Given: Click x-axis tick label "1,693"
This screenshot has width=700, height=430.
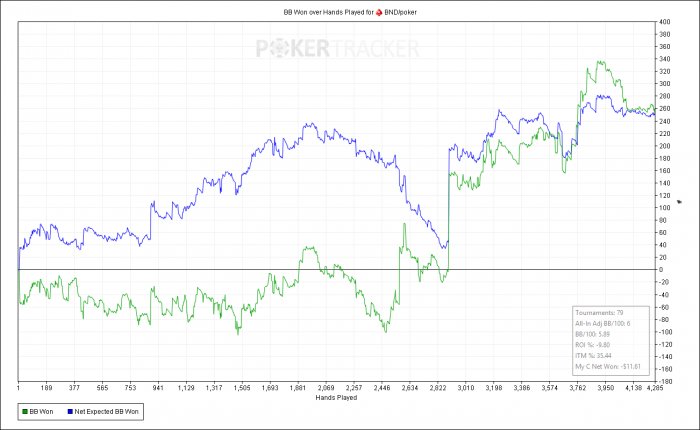Looking at the screenshot, I should (270, 388).
